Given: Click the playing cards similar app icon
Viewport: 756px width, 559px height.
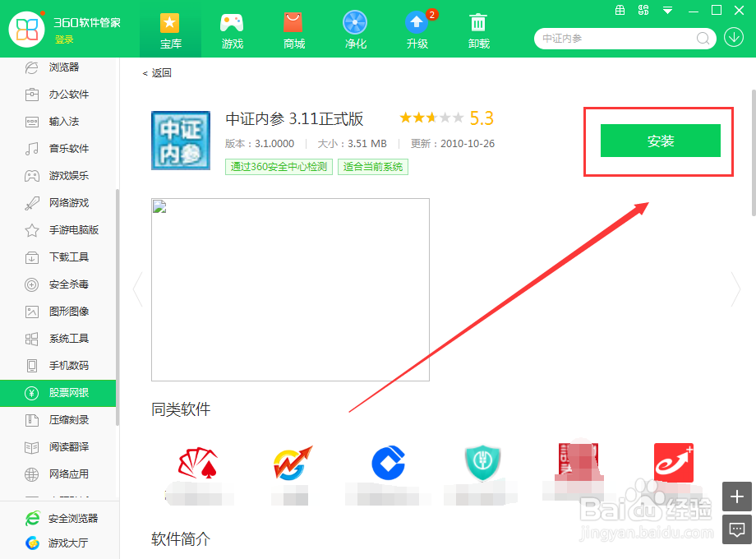Looking at the screenshot, I should click(198, 463).
